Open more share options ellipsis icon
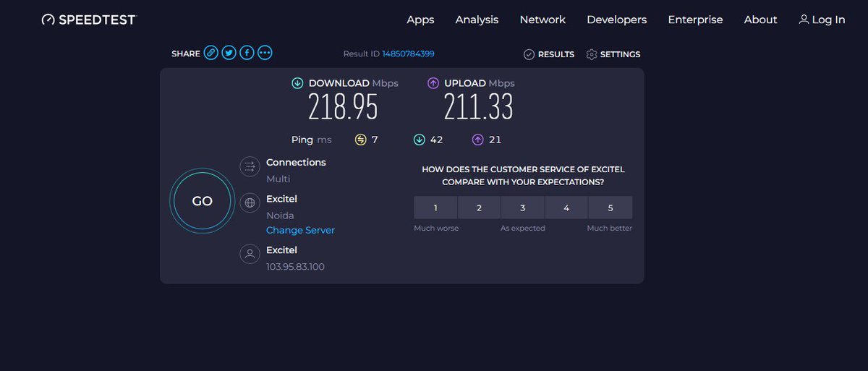The width and height of the screenshot is (868, 371). [x=265, y=53]
